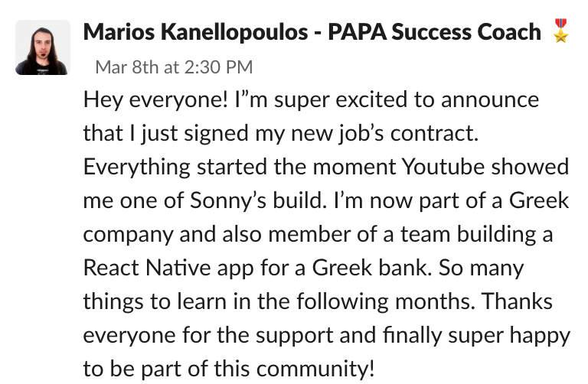Open the "Mar 8th at 2:30 PM" timestamp
Image resolution: width=588 pixels, height=384 pixels.
pos(174,67)
